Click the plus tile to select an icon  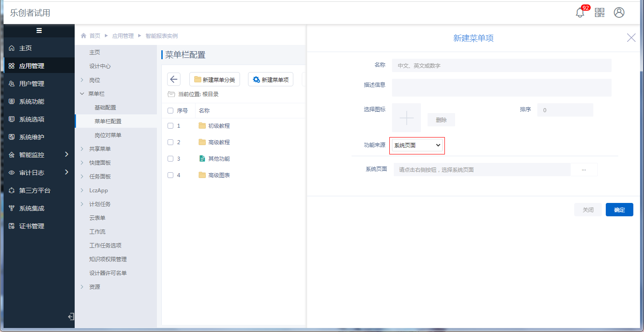pos(406,117)
